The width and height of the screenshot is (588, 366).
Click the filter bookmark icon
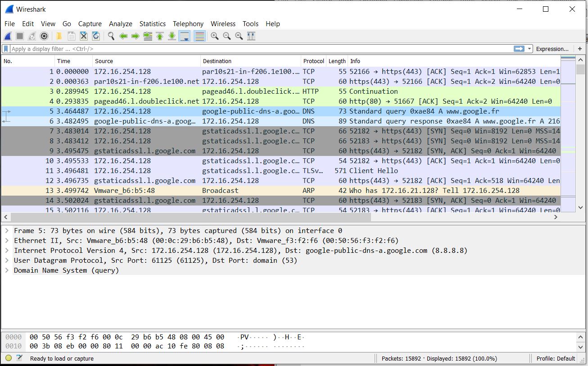point(6,49)
